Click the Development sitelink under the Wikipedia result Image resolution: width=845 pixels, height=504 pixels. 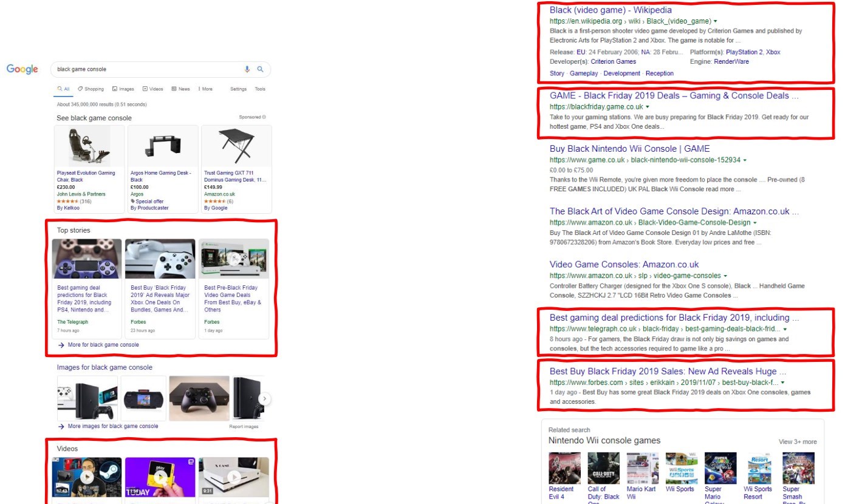622,73
